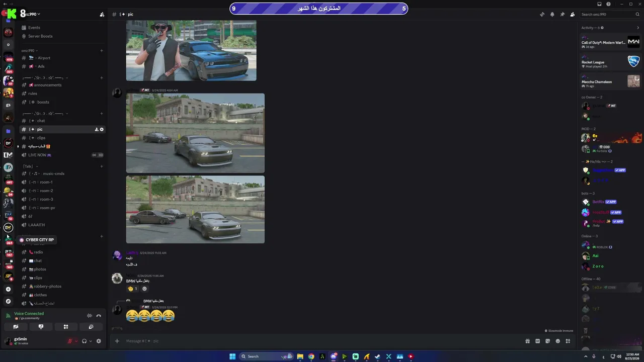Viewport: 644px width, 362px height.
Task: Unmute the microphone
Action: tap(70, 341)
